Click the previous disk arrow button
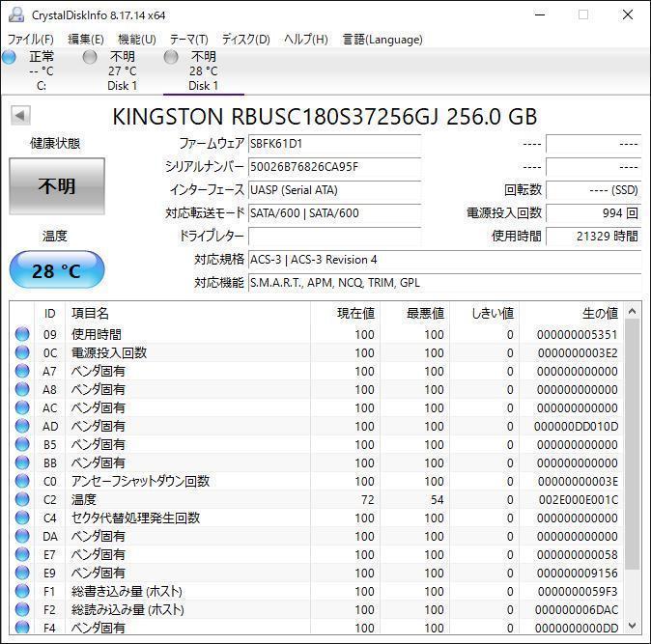 pos(20,115)
